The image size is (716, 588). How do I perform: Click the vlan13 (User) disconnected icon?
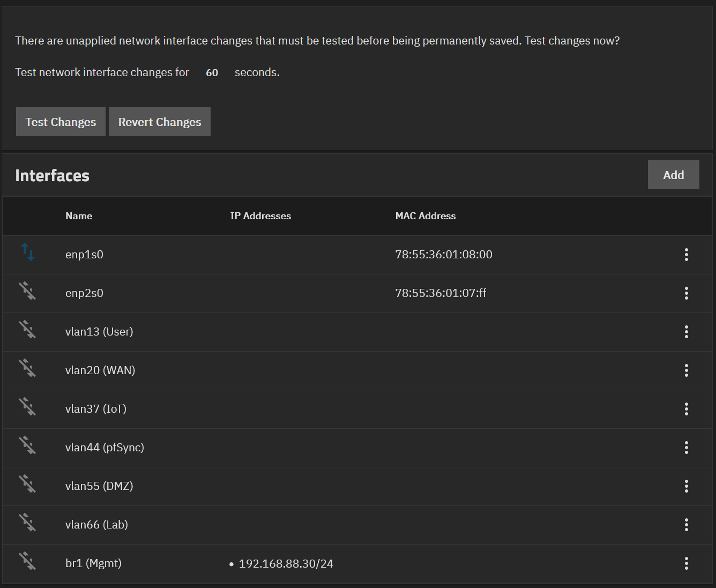(27, 330)
